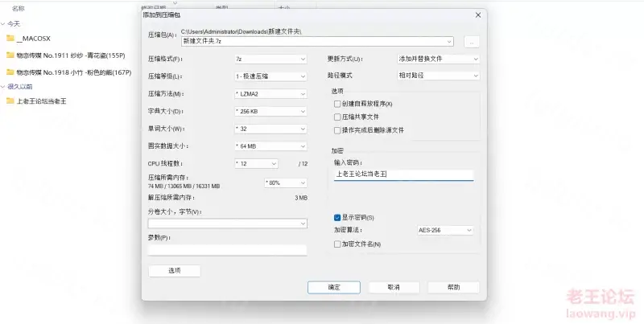Select folder 上老王论坛当老王
The width and height of the screenshot is (644, 324).
tap(41, 100)
